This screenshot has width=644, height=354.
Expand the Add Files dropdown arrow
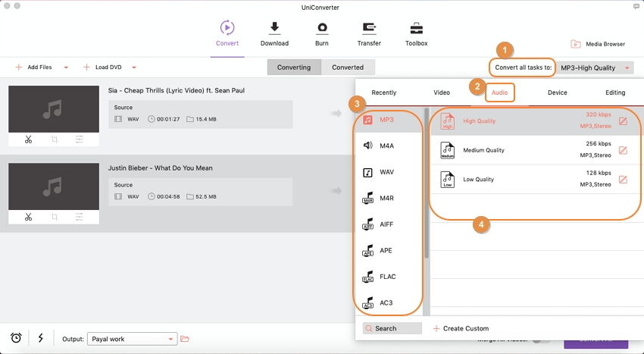66,67
